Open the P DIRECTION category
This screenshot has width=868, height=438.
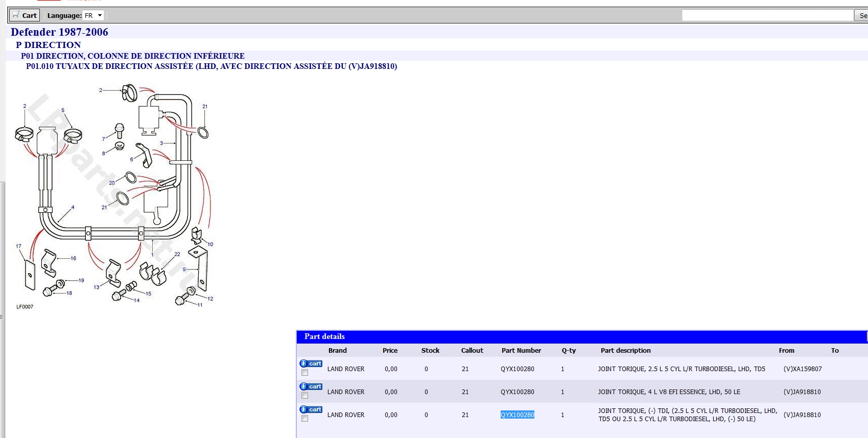48,45
